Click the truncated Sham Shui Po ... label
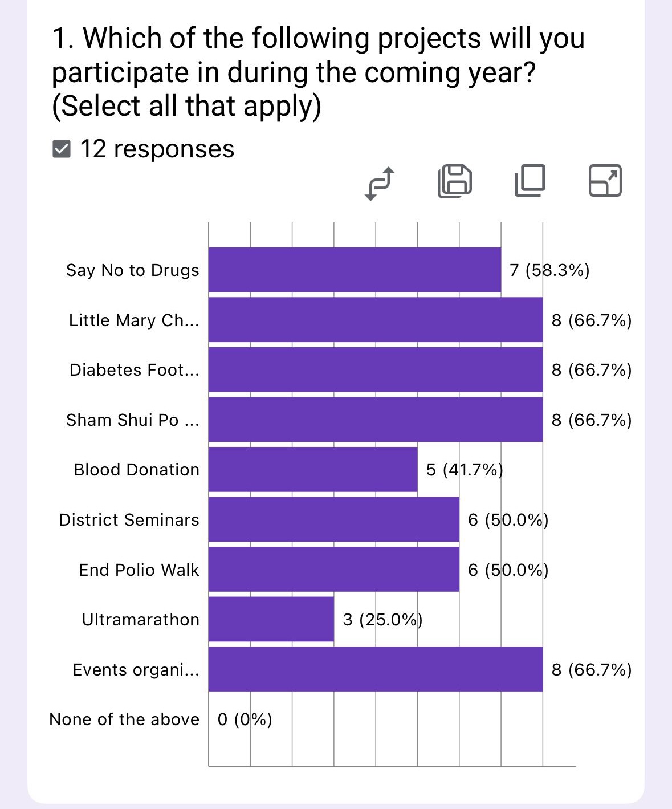Screen dimensions: 672x809 (x=133, y=420)
